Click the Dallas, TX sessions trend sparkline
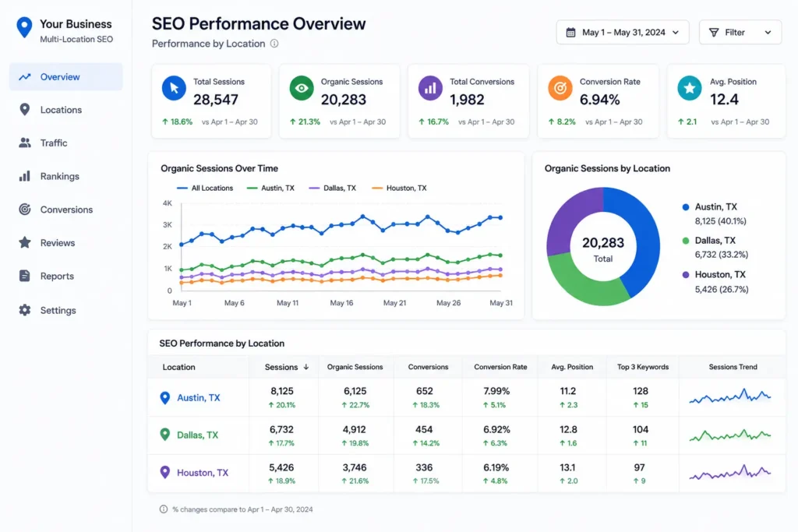This screenshot has width=798, height=532. pyautogui.click(x=729, y=435)
